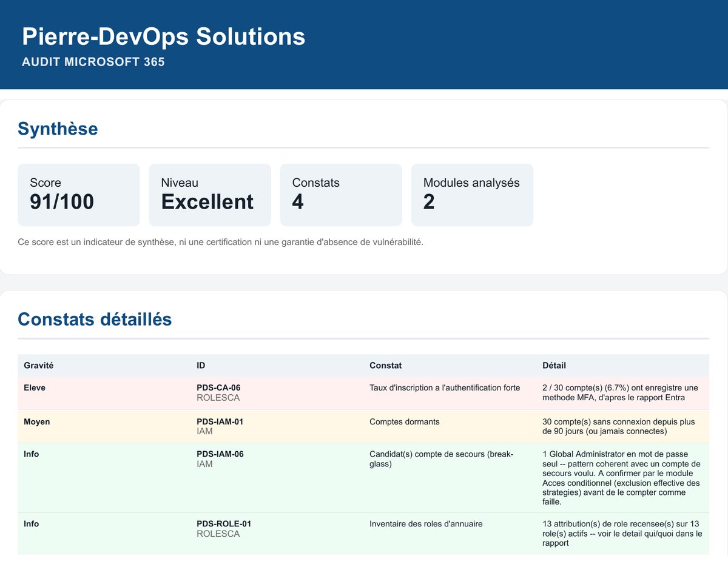Click Candidat(s) compte de secours finding
This screenshot has width=728, height=567.
click(x=442, y=459)
